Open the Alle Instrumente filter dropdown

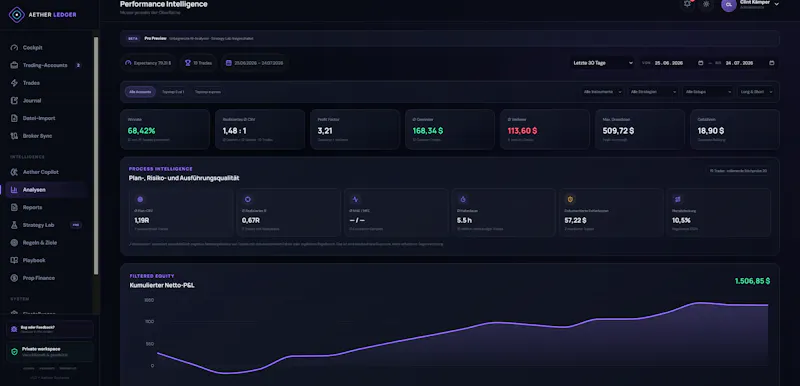tap(603, 92)
